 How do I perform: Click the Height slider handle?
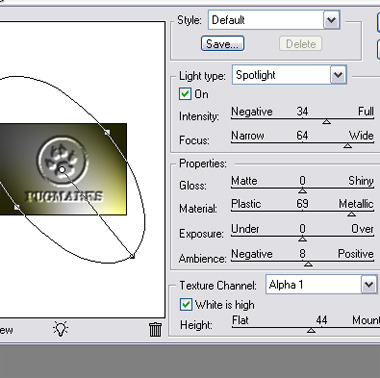(x=311, y=330)
